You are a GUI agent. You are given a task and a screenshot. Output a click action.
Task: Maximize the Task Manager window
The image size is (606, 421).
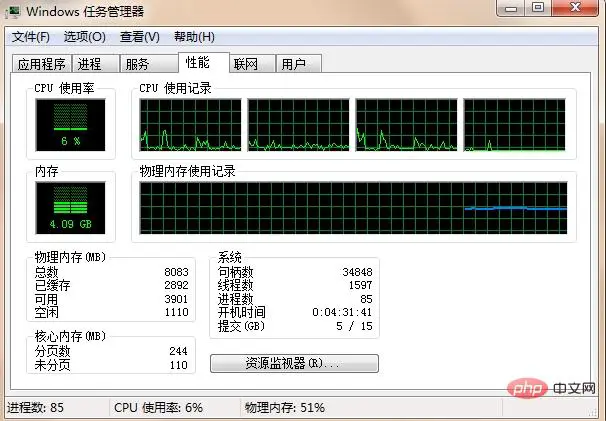point(538,8)
